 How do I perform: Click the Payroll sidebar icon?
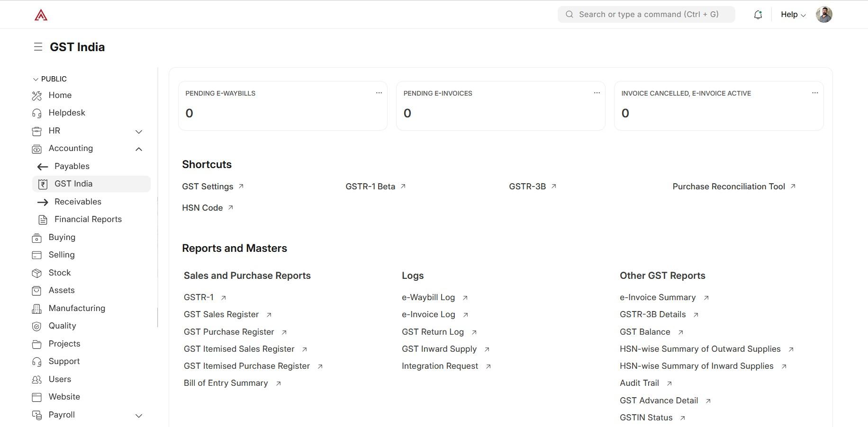(x=37, y=415)
